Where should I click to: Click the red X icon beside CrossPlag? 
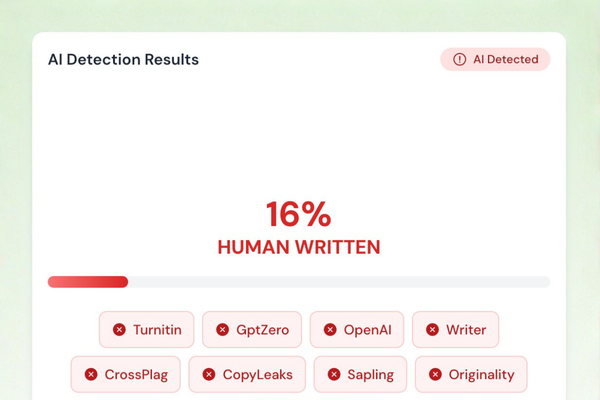[x=91, y=375]
